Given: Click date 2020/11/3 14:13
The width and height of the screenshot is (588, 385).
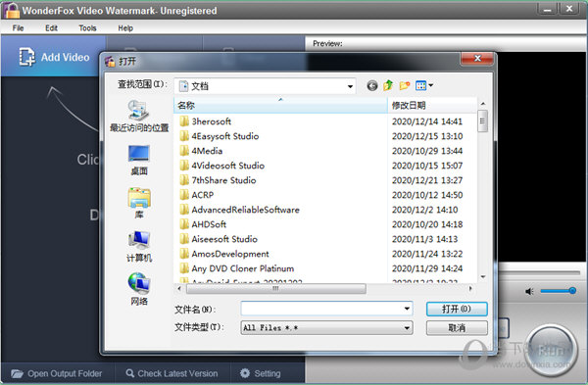Looking at the screenshot, I should coord(425,239).
